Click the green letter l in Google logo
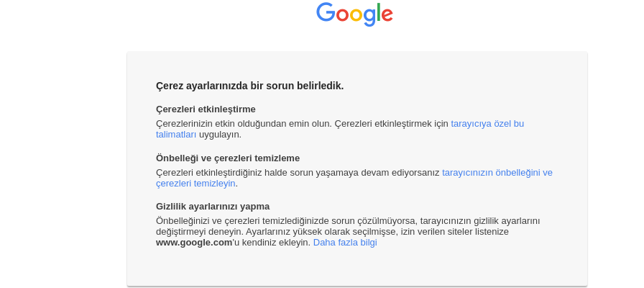 coord(379,12)
